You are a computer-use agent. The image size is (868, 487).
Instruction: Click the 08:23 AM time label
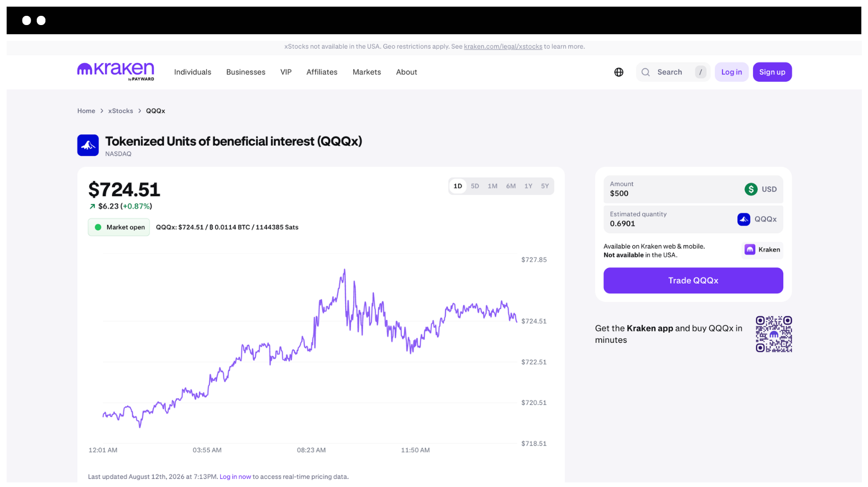(x=311, y=450)
